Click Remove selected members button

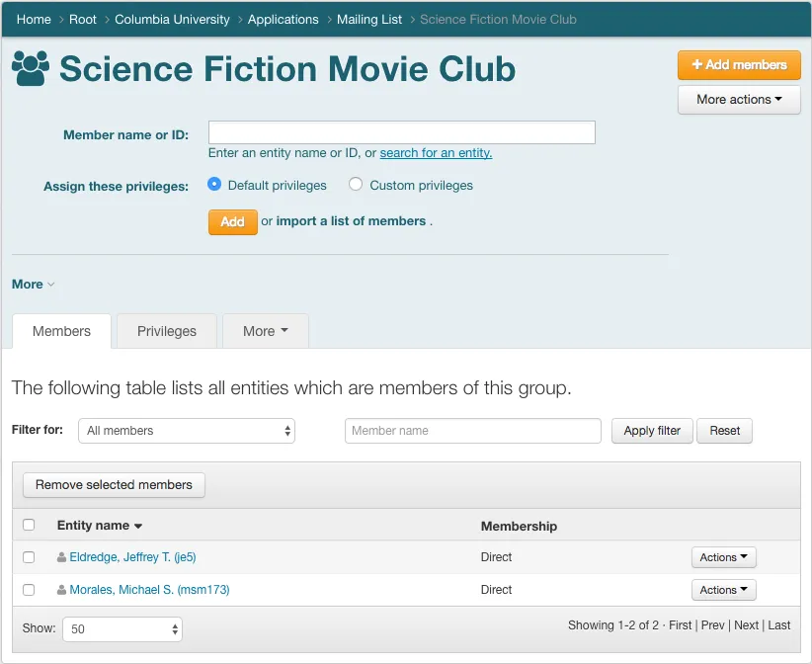tap(114, 485)
